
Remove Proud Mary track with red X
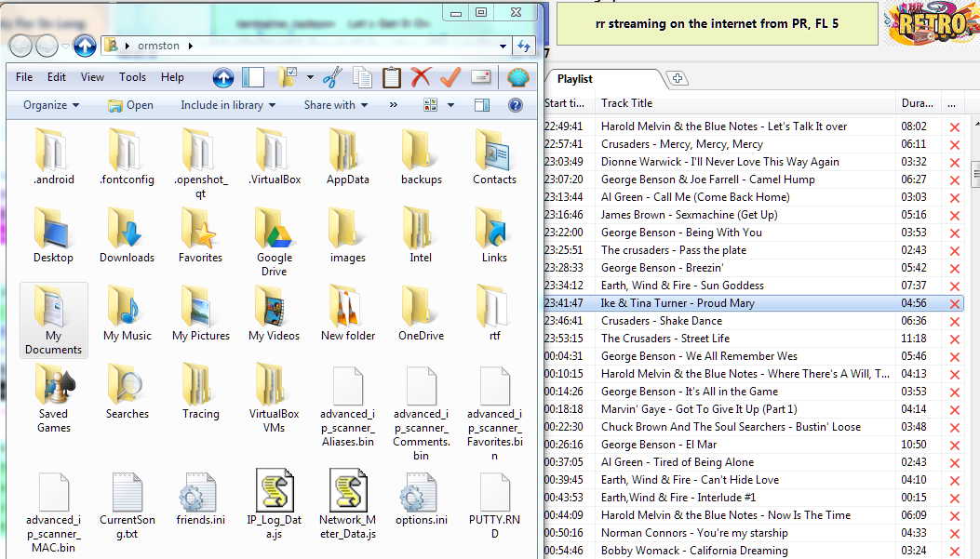click(x=954, y=303)
